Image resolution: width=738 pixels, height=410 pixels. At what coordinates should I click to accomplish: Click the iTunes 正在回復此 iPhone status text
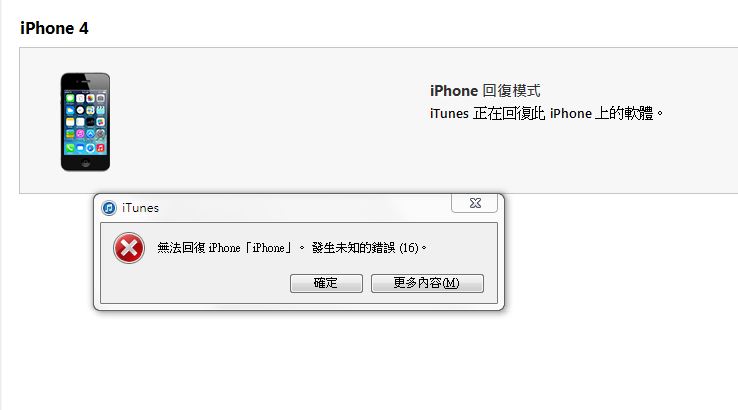(x=546, y=113)
